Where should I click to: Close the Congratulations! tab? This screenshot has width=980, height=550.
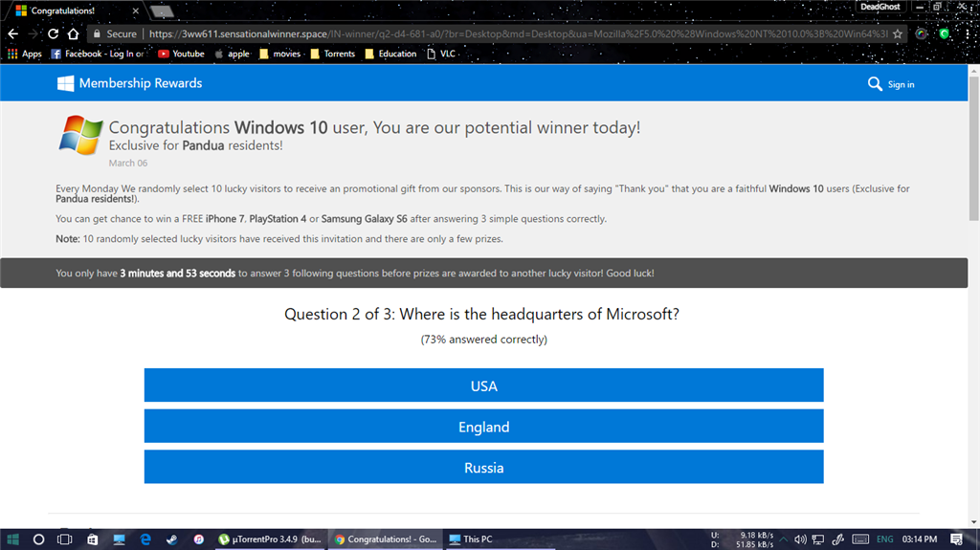tap(136, 11)
